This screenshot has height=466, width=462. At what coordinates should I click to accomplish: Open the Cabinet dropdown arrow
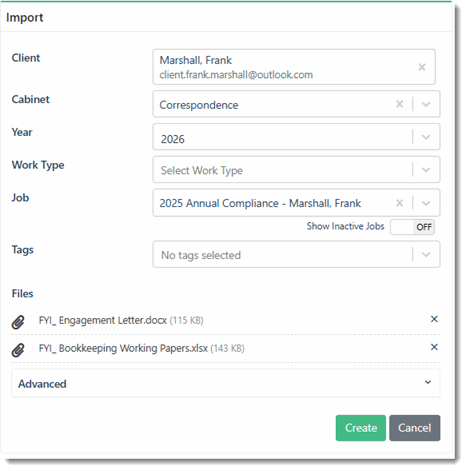point(426,104)
